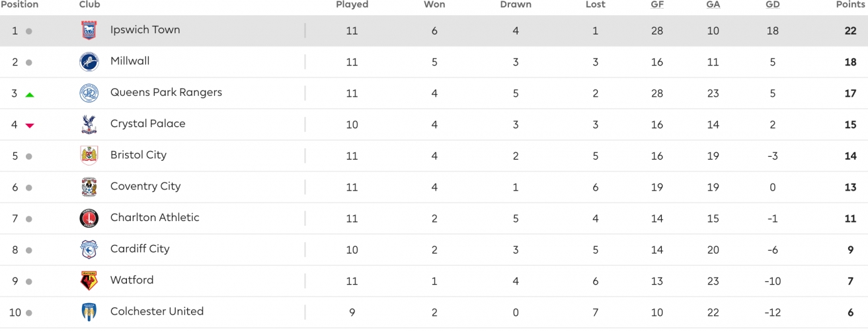Image resolution: width=868 pixels, height=331 pixels.
Task: Sort table by Points column header
Action: pos(850,5)
